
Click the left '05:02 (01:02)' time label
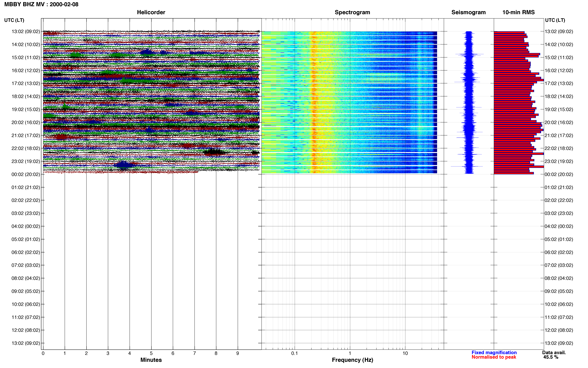click(26, 239)
